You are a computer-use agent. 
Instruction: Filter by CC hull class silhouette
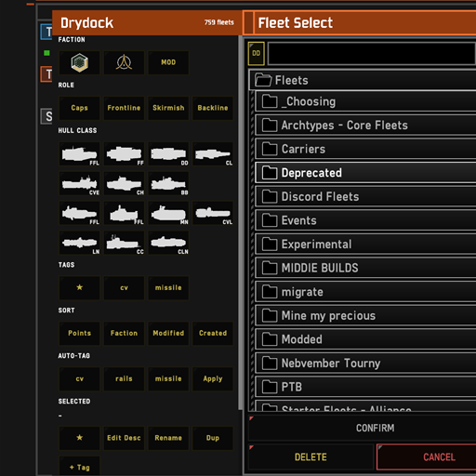click(124, 243)
